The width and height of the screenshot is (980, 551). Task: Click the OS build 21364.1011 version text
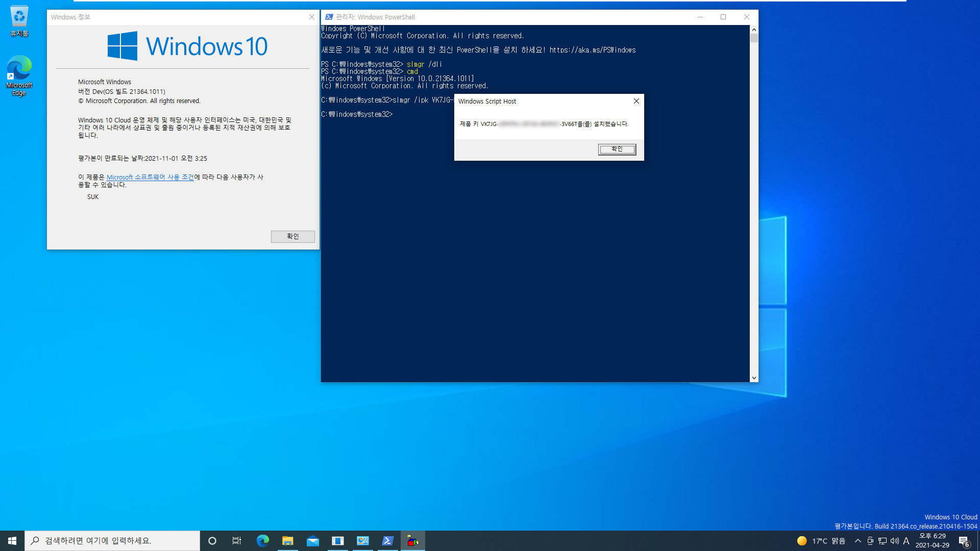121,91
